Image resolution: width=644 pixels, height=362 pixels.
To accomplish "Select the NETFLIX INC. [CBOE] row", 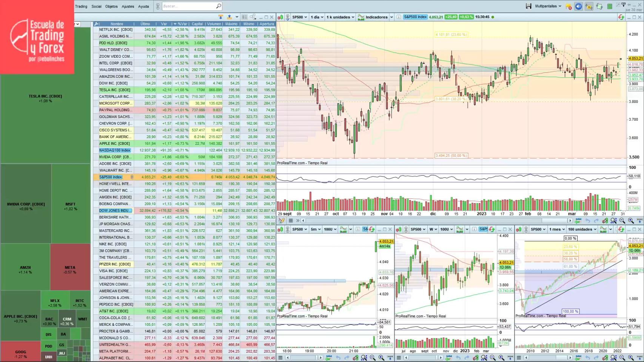I will tap(185, 29).
